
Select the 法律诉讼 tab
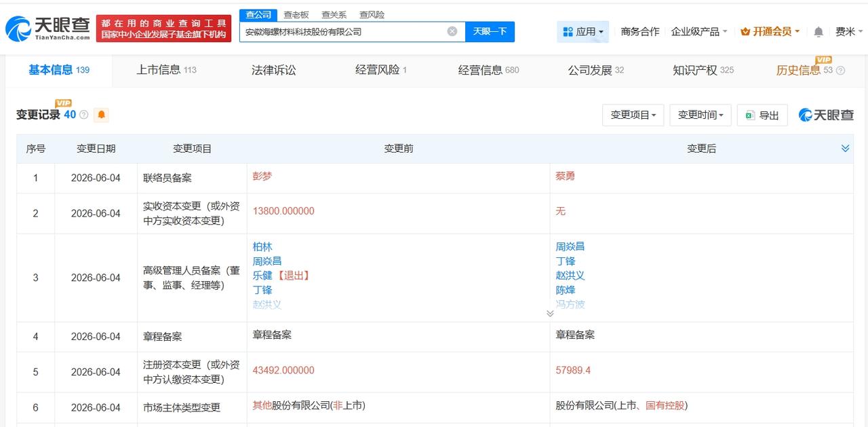(x=274, y=70)
